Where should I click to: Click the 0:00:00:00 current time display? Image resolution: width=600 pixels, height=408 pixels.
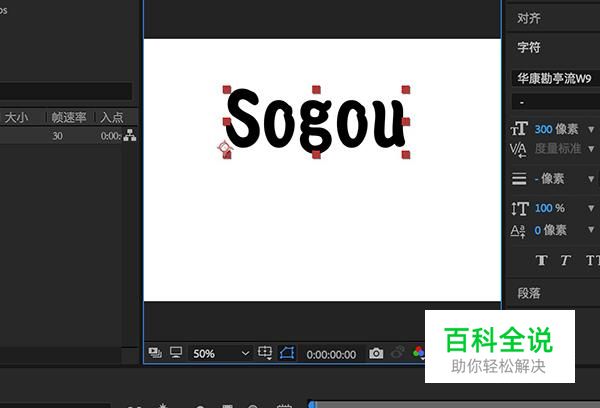[x=331, y=354]
